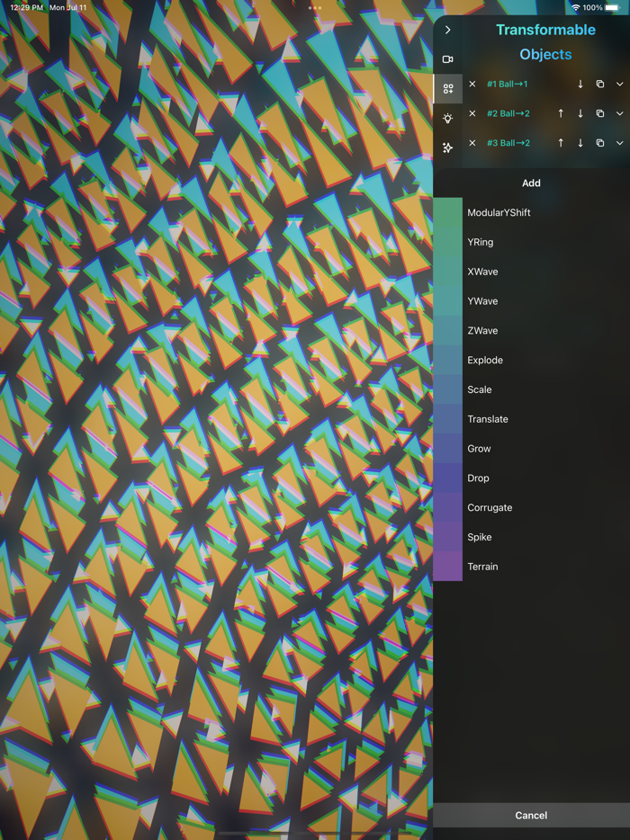Move #1 Ball→1 down

point(580,85)
